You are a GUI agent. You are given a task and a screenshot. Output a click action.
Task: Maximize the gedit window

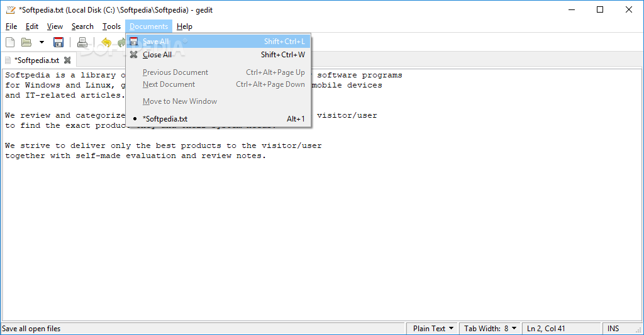click(x=600, y=10)
